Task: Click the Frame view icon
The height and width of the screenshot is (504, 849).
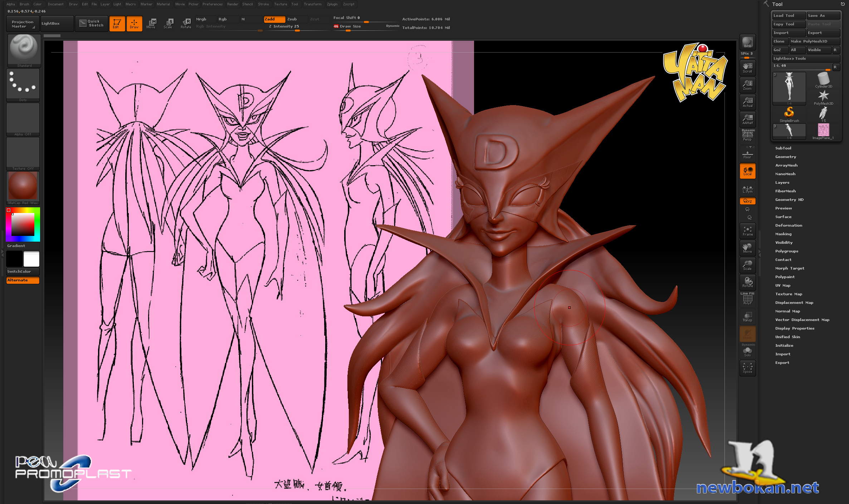Action: [x=747, y=231]
